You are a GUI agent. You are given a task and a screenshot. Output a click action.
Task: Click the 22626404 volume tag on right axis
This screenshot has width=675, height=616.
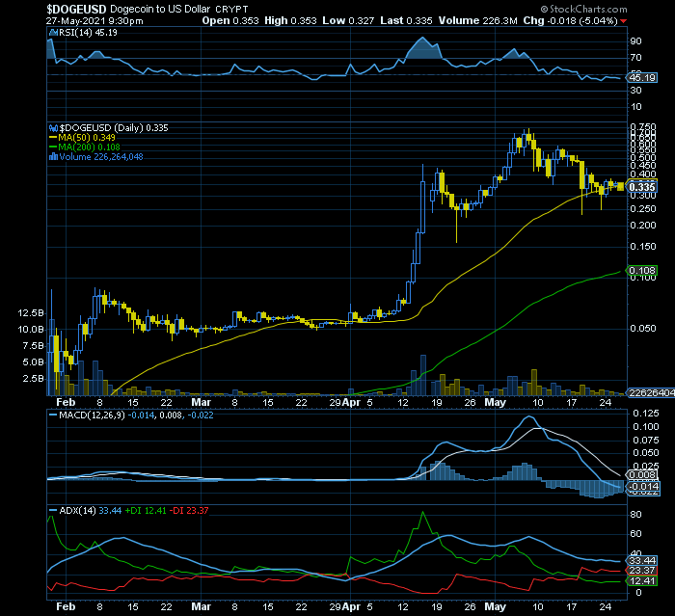pos(651,392)
